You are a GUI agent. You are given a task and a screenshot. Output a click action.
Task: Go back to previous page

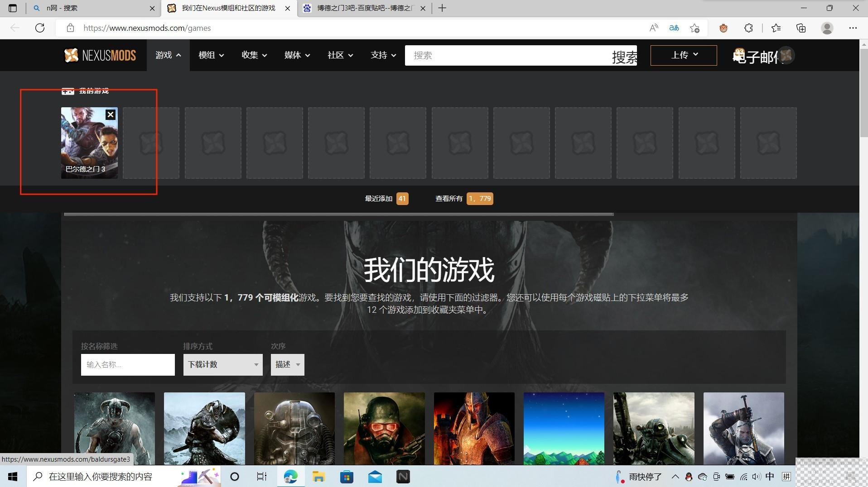(x=15, y=28)
